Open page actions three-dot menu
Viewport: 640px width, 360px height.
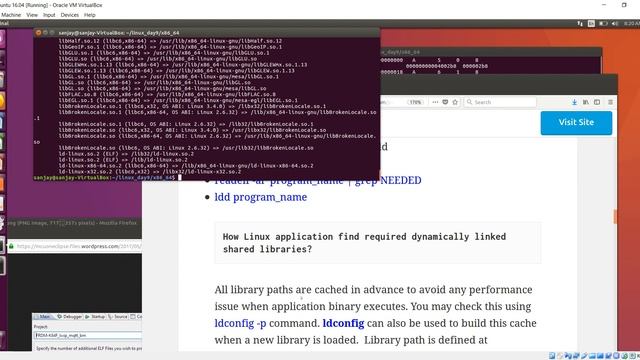click(x=435, y=102)
